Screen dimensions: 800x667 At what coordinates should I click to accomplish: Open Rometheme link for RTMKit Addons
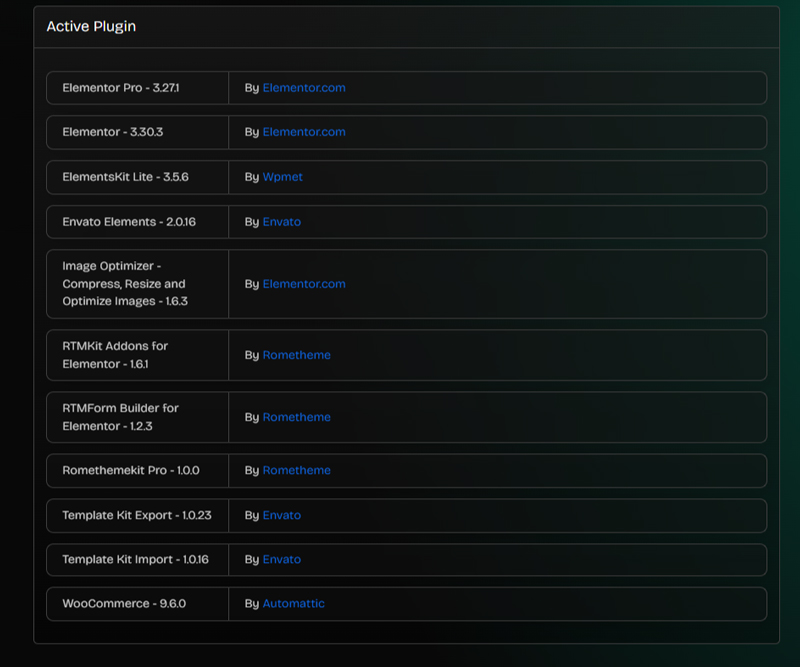[296, 355]
